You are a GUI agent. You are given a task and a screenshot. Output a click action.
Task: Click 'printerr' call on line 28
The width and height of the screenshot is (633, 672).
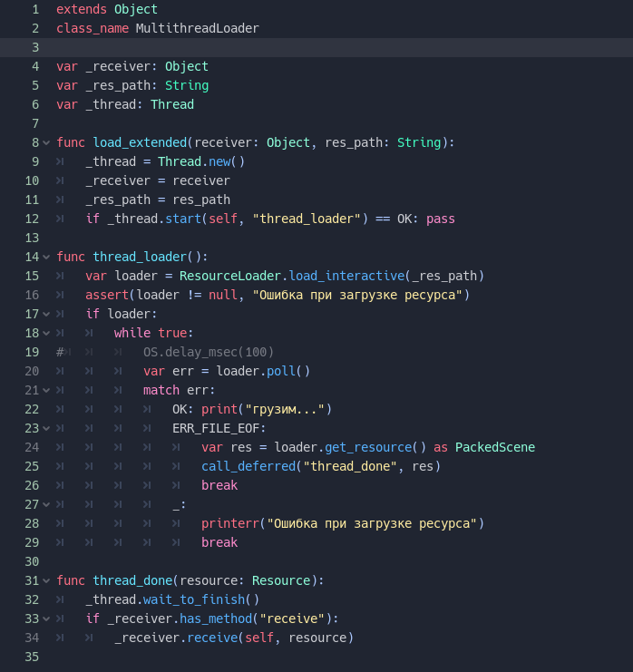[230, 523]
